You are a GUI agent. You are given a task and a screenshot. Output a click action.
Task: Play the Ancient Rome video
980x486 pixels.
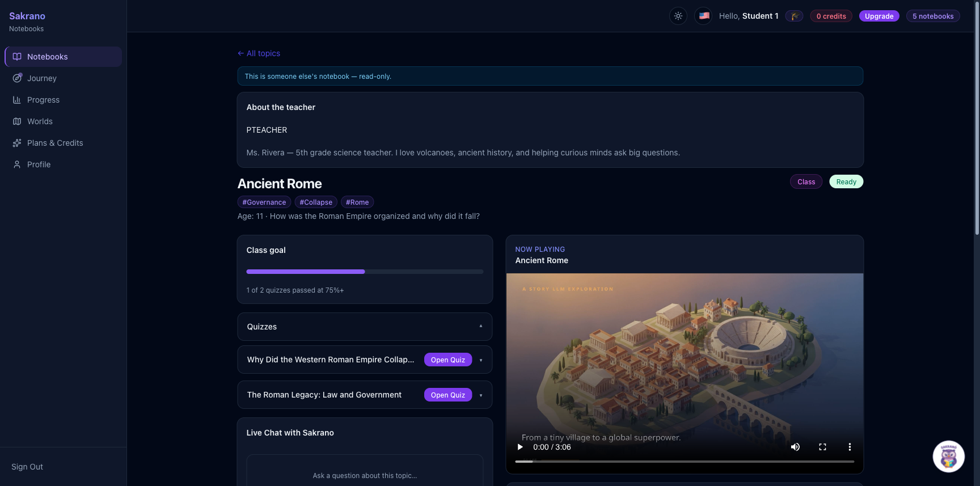point(520,447)
